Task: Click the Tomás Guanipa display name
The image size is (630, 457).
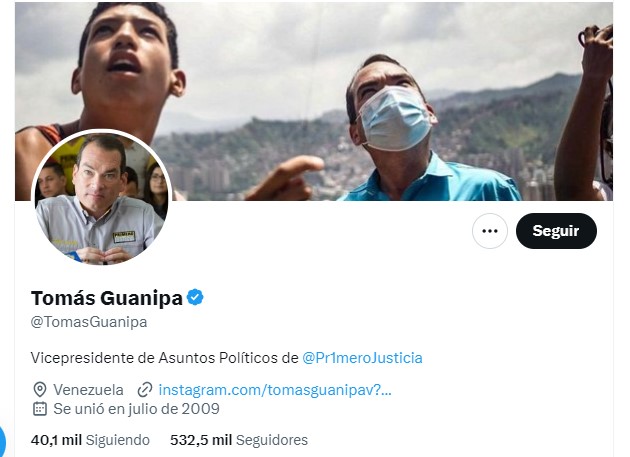Action: [x=107, y=298]
